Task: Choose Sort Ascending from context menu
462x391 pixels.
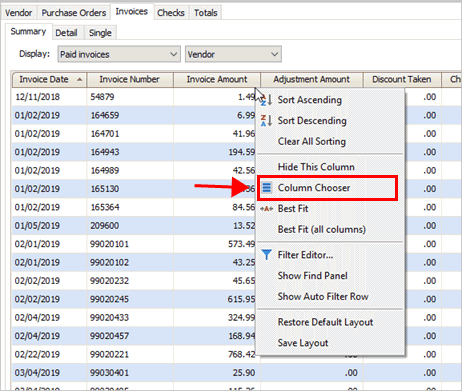Action: pos(330,100)
